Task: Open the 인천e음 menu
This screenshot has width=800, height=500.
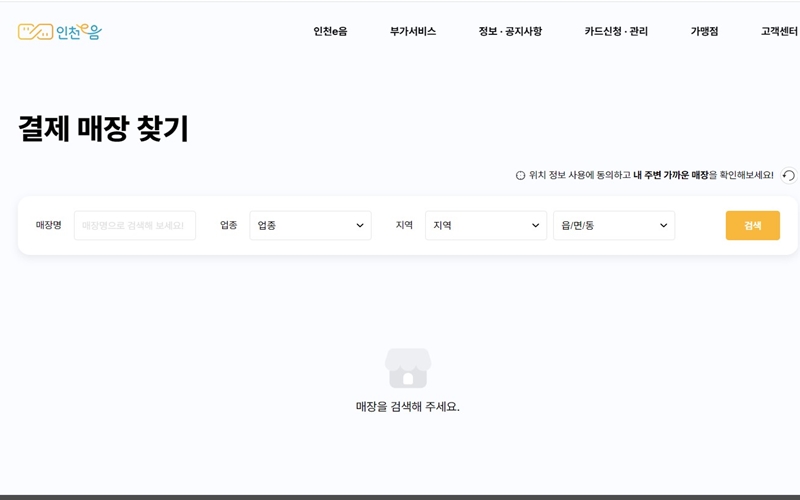Action: pos(330,32)
